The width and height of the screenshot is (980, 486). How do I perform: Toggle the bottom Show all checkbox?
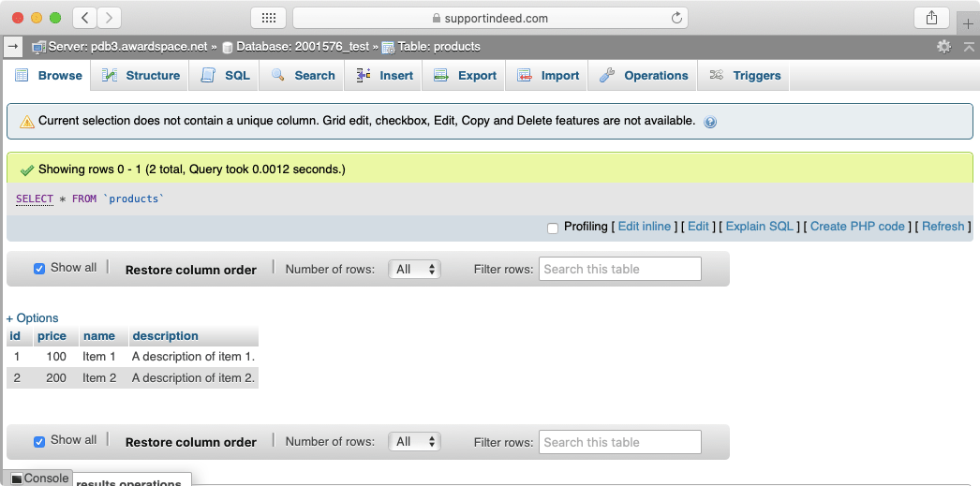click(39, 441)
